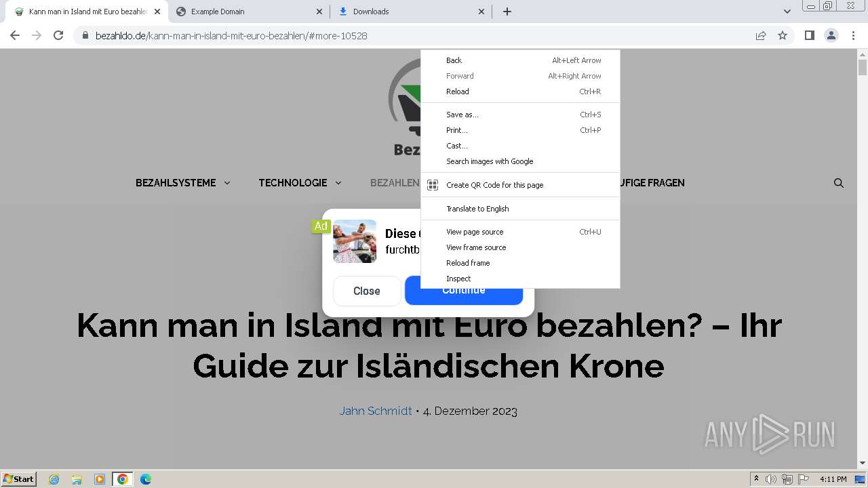The image size is (868, 488).
Task: Click the browser Forward arrow button
Action: pos(37,35)
